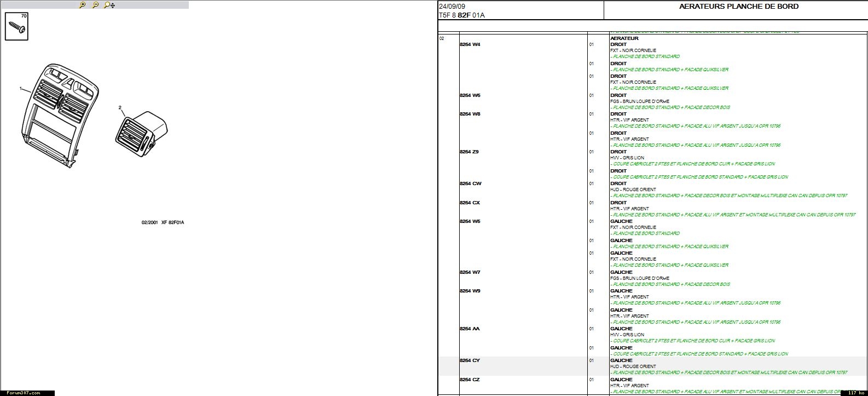
Task: Select part number 8264 W4
Action: tap(470, 44)
